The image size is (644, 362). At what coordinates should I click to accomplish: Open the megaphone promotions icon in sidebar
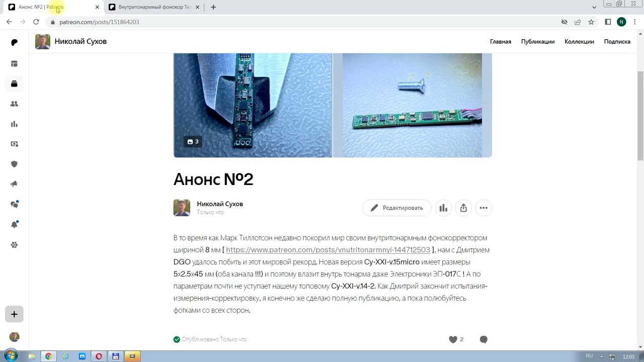pos(14,184)
